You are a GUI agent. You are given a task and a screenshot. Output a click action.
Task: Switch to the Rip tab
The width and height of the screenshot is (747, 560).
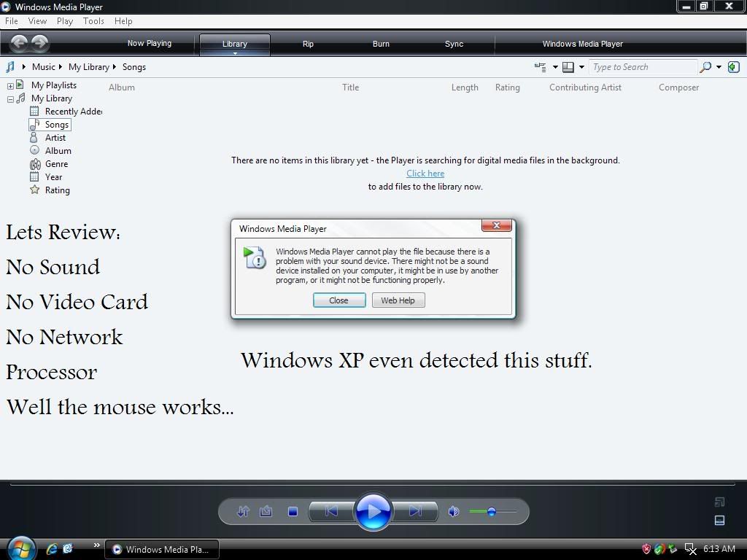(308, 44)
